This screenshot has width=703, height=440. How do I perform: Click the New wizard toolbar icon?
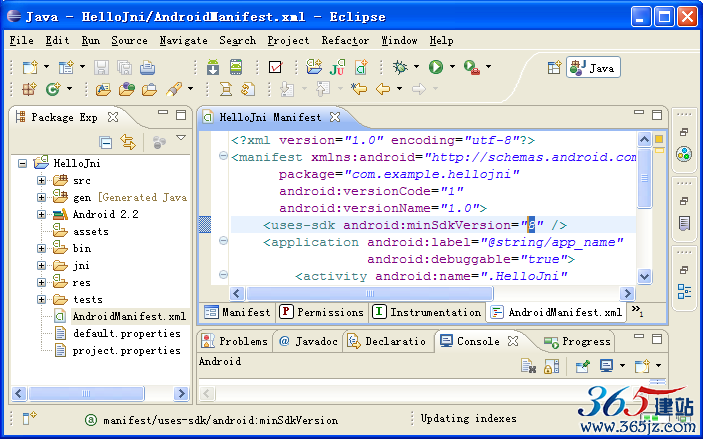pyautogui.click(x=30, y=67)
